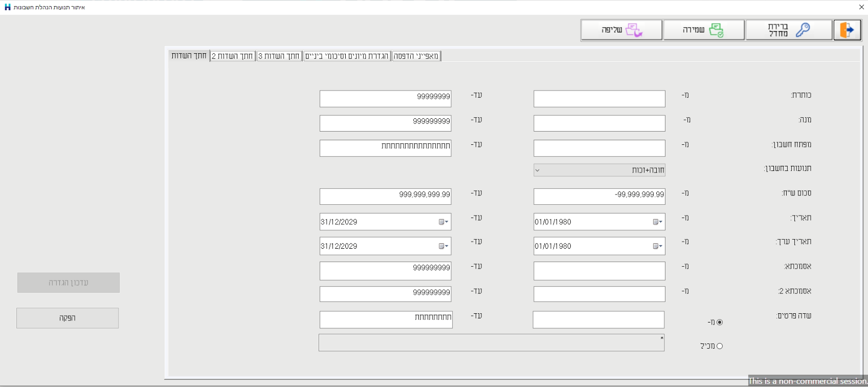Open the תאריך ערך from-date picker

click(x=658, y=246)
